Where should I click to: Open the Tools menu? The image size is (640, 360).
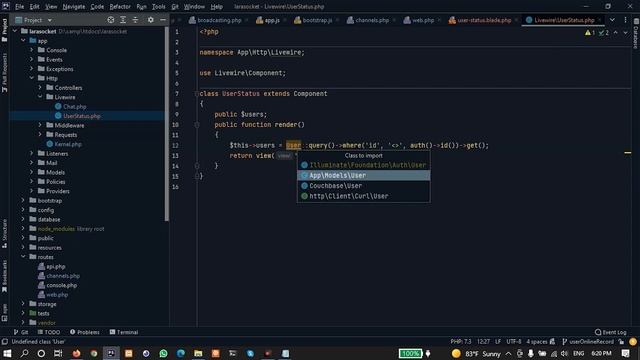(158, 7)
